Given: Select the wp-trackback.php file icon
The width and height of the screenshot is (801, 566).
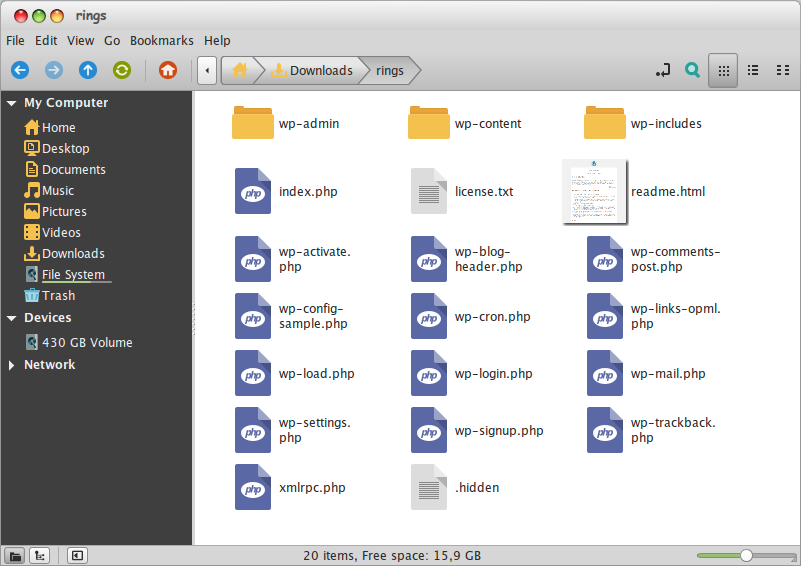Looking at the screenshot, I should coord(605,430).
